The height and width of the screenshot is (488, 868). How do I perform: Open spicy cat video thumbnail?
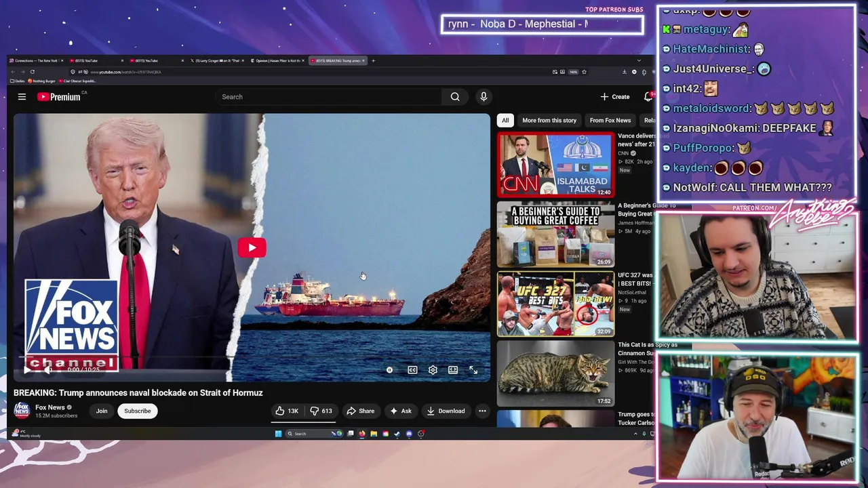click(556, 374)
